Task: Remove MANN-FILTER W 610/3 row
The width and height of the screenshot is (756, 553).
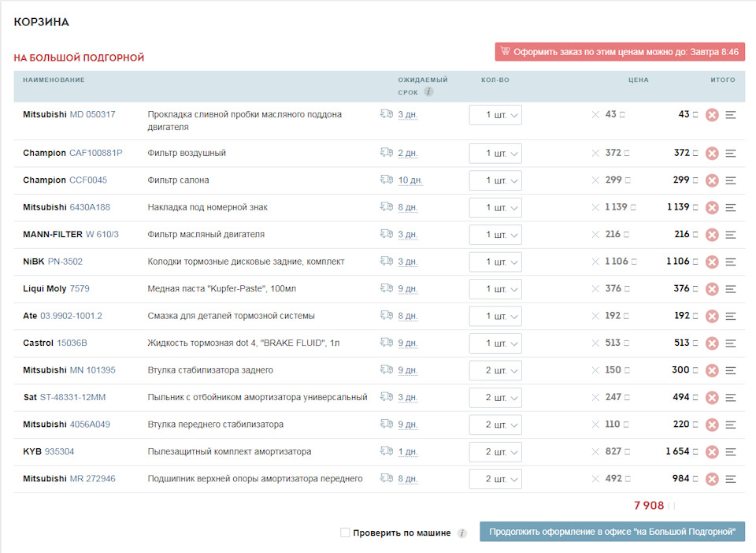Action: pyautogui.click(x=712, y=235)
